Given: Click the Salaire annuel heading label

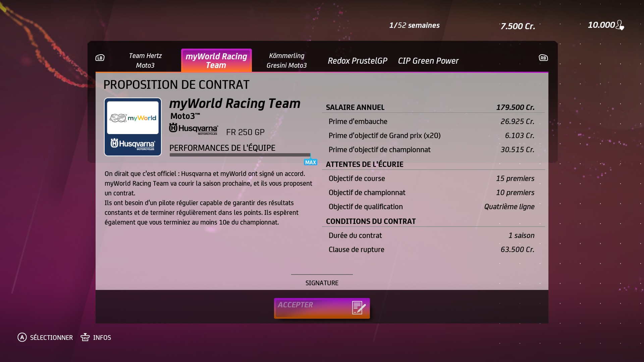Looking at the screenshot, I should (355, 107).
